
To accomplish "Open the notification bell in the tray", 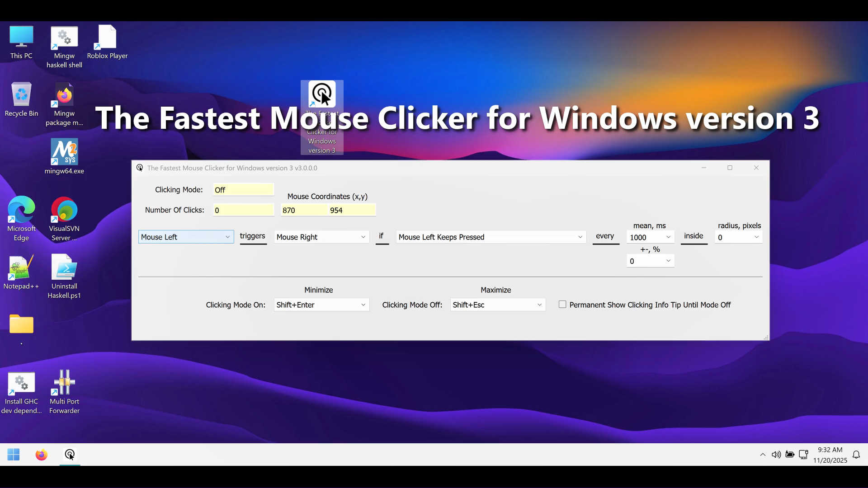I will point(856,455).
